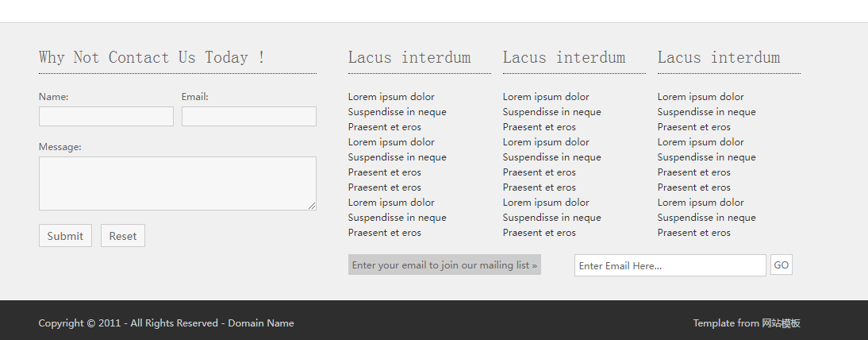Open topmost "Lorem ipsum dolor" link in right column
Screen dimensions: 868x340
[x=701, y=97]
